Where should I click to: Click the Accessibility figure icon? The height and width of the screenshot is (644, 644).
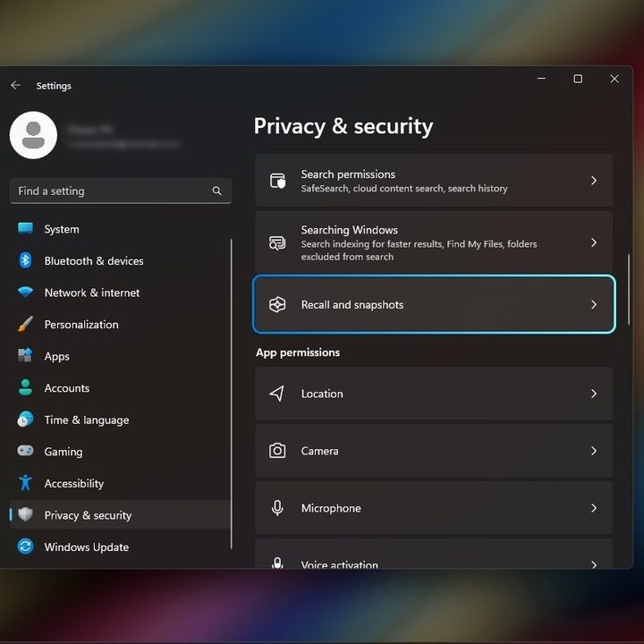click(25, 483)
